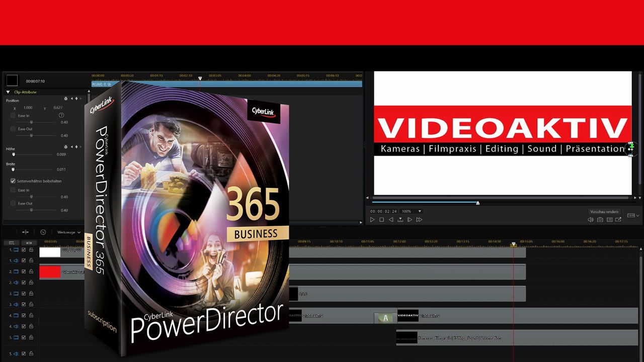This screenshot has width=644, height=362.
Task: Click the preview quality settings icon
Action: pyautogui.click(x=609, y=219)
